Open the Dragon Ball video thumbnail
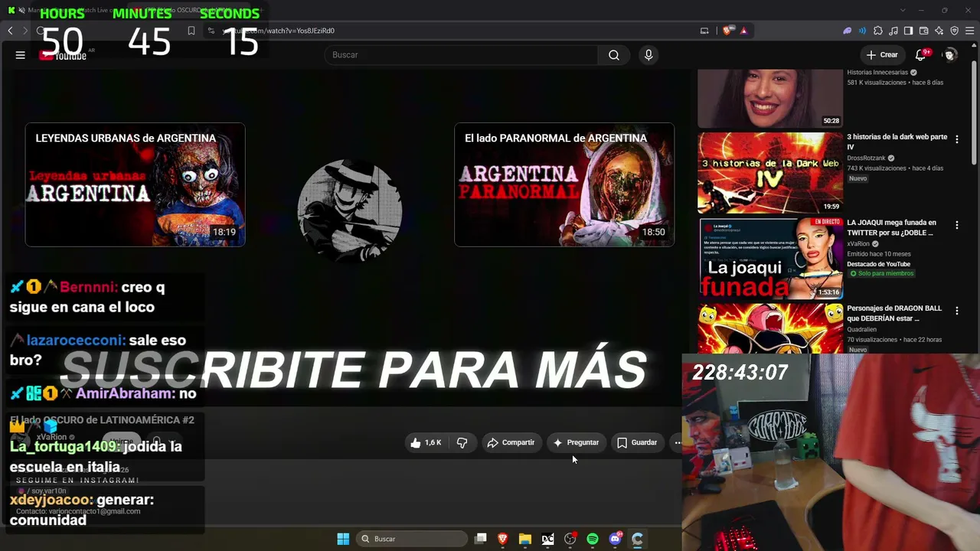 click(x=770, y=329)
